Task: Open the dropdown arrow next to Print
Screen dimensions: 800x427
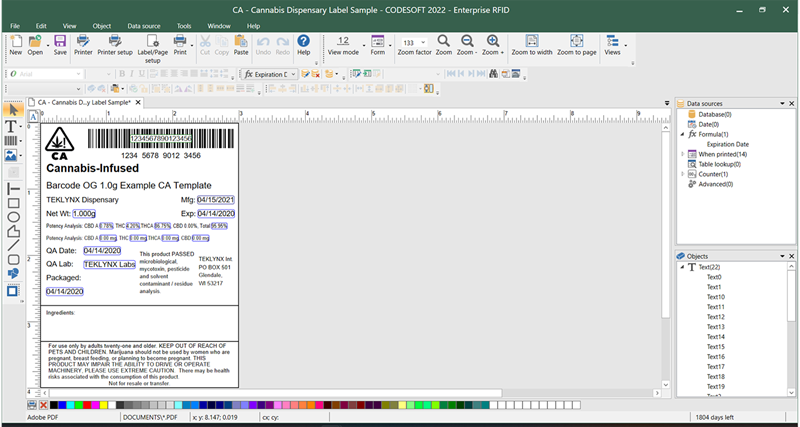Action: click(192, 45)
